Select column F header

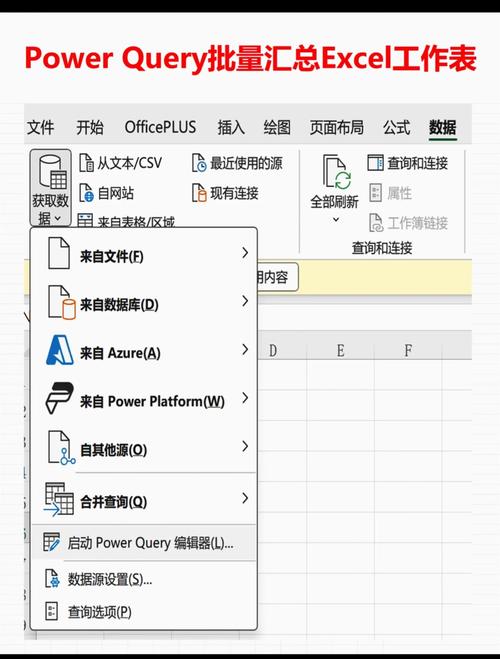[x=408, y=350]
